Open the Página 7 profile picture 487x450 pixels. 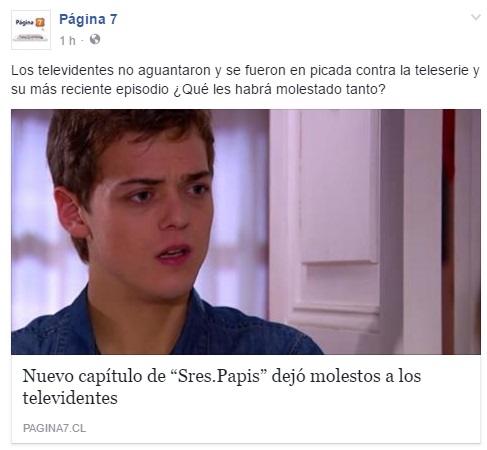click(x=31, y=30)
